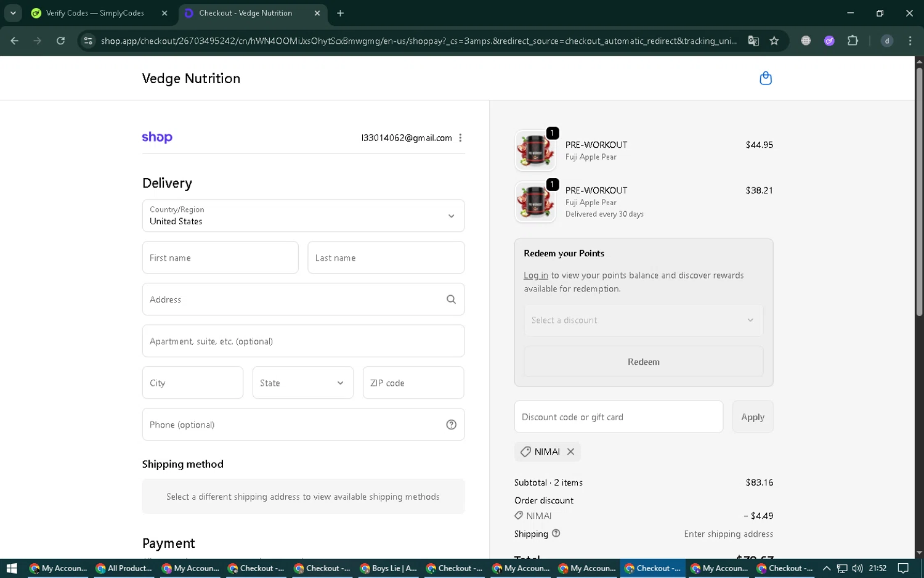The height and width of the screenshot is (578, 924).
Task: Open the Windows Start menu
Action: (12, 568)
